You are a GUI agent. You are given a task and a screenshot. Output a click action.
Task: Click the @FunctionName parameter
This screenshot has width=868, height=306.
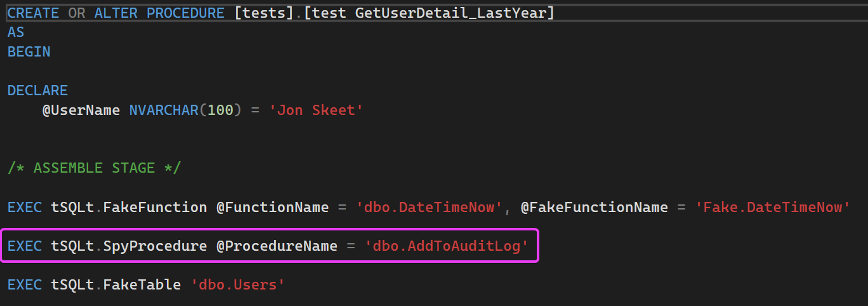point(272,207)
